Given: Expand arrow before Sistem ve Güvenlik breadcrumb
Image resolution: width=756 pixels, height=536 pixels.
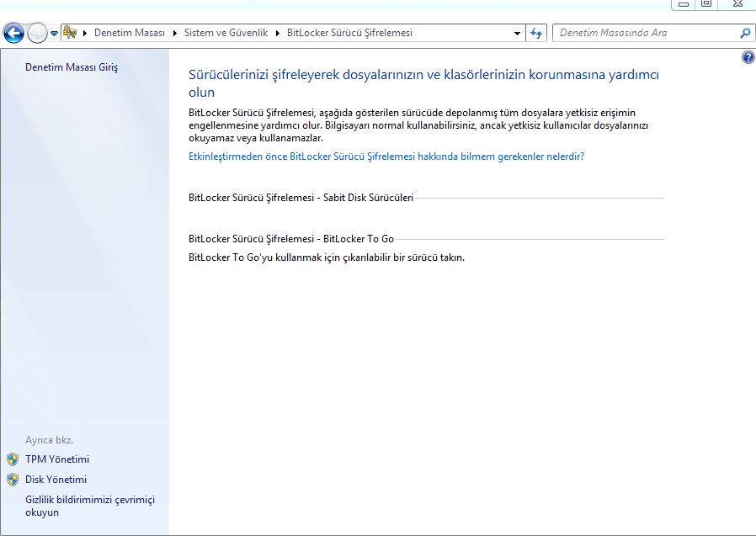Looking at the screenshot, I should (x=174, y=34).
